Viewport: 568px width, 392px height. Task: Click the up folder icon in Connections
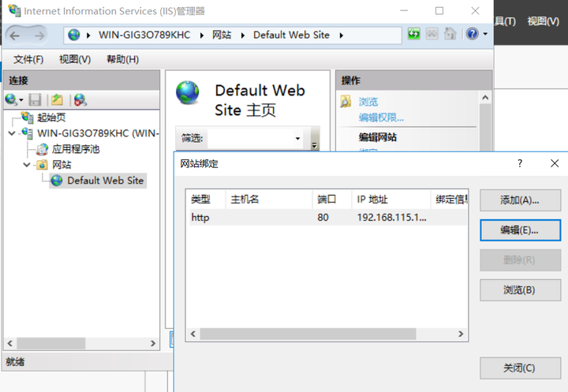[x=58, y=99]
